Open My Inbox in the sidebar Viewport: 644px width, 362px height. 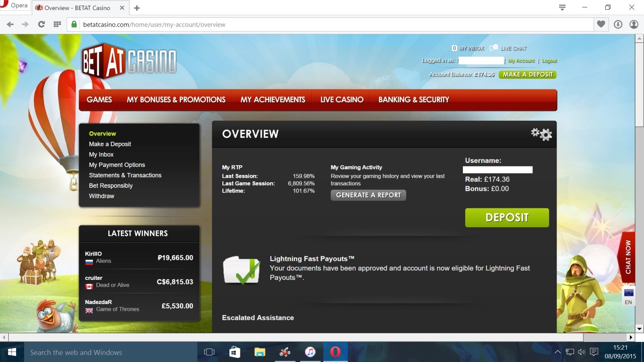101,154
